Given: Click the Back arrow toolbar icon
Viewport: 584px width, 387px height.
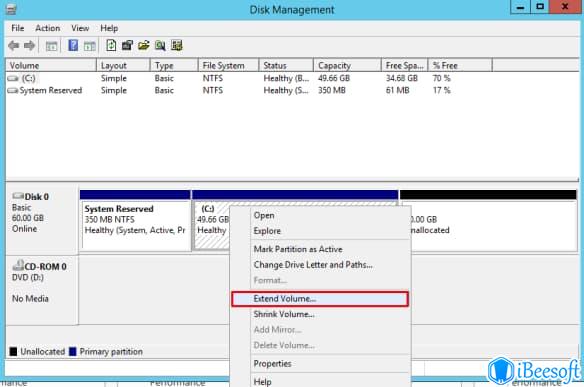Looking at the screenshot, I should [14, 46].
